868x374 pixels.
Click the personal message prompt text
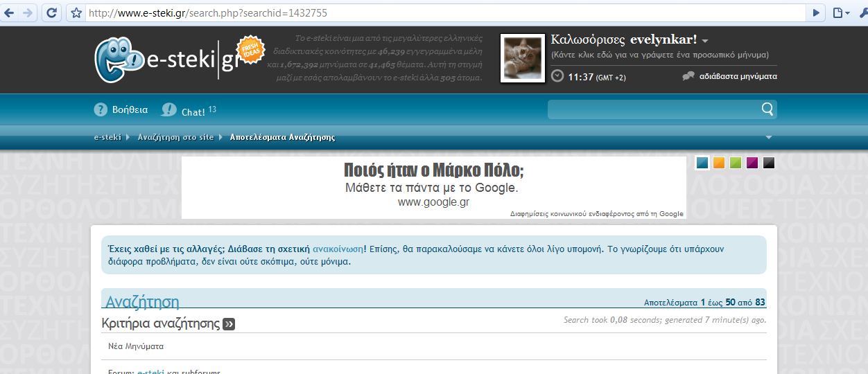pos(660,55)
